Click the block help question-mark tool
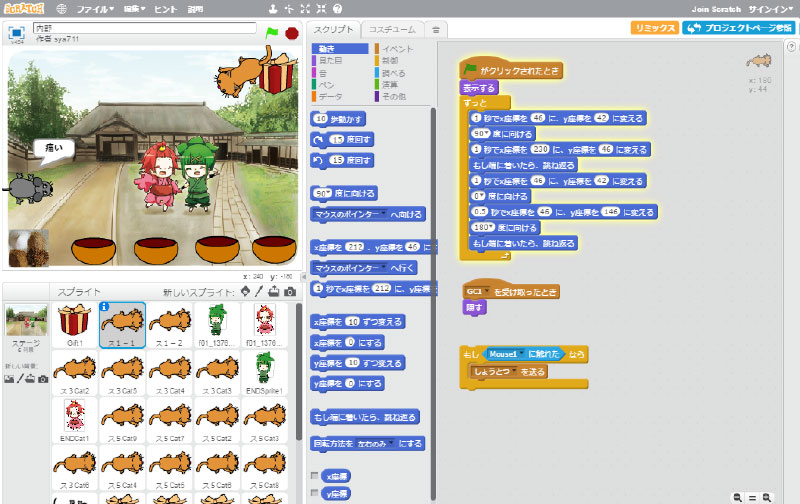 pos(337,9)
